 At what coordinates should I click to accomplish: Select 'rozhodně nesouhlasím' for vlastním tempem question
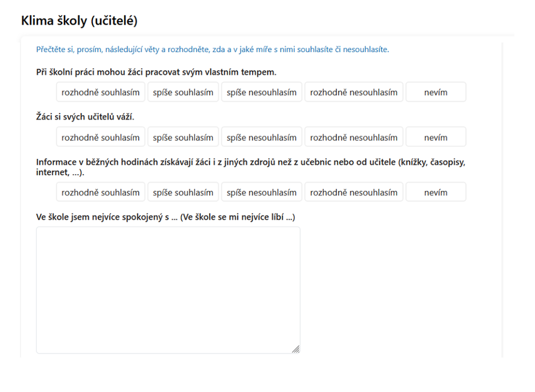(x=354, y=92)
